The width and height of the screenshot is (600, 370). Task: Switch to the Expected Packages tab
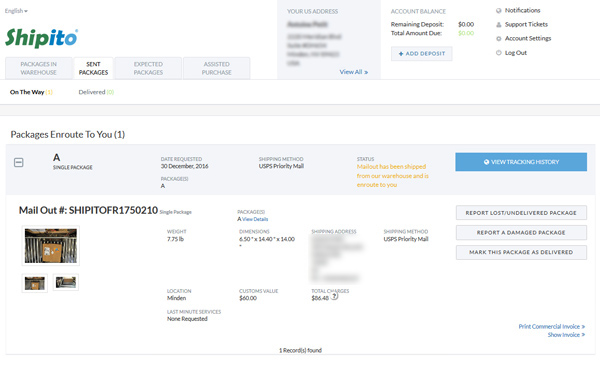tap(148, 68)
